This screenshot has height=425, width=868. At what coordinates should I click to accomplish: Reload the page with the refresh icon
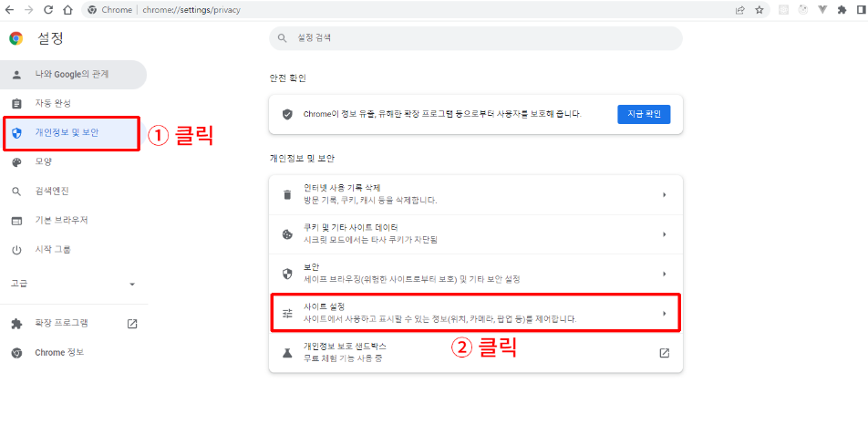48,10
